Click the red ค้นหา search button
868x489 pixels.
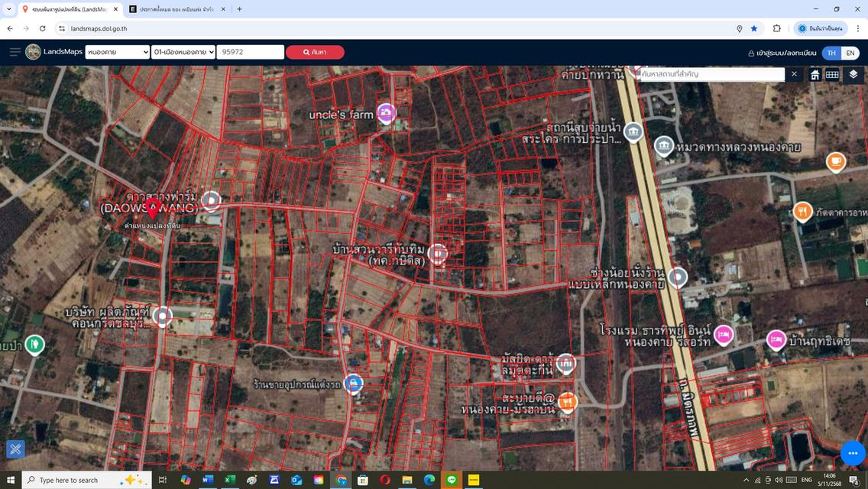click(x=315, y=52)
